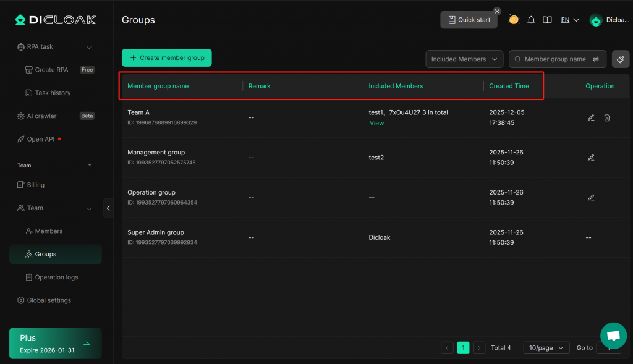Screen dimensions: 633x364
Task: Edit the Operation group row
Action: click(x=591, y=198)
